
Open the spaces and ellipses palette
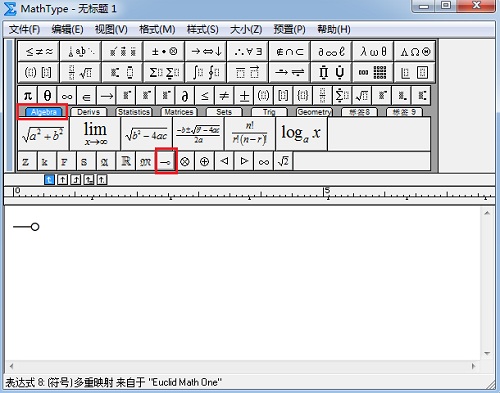80,51
